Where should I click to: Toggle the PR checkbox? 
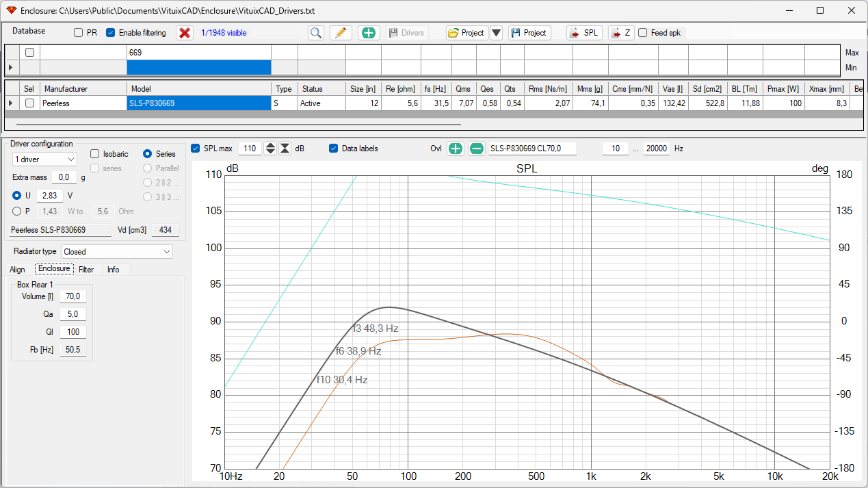coord(79,33)
